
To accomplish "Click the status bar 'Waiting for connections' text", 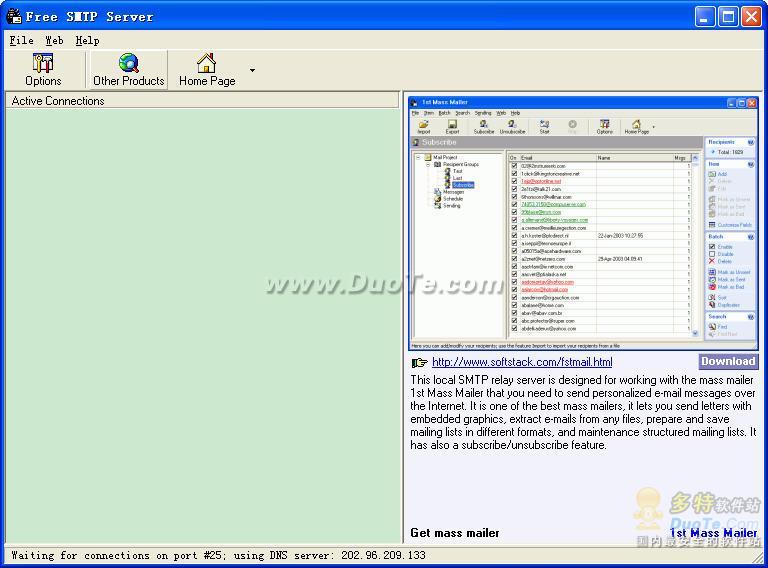I will (x=218, y=555).
